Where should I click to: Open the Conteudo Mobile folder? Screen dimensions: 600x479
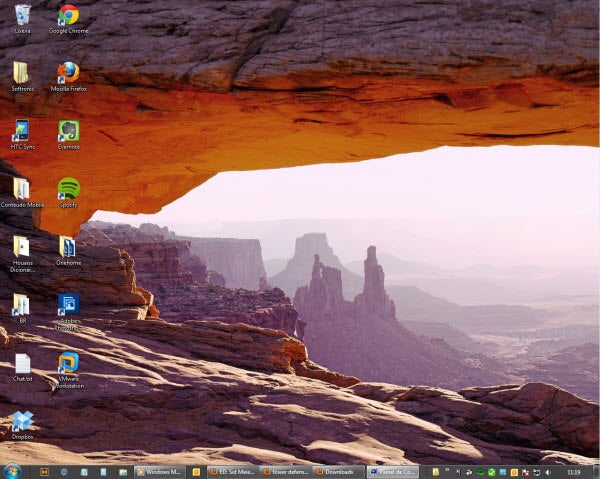22,188
